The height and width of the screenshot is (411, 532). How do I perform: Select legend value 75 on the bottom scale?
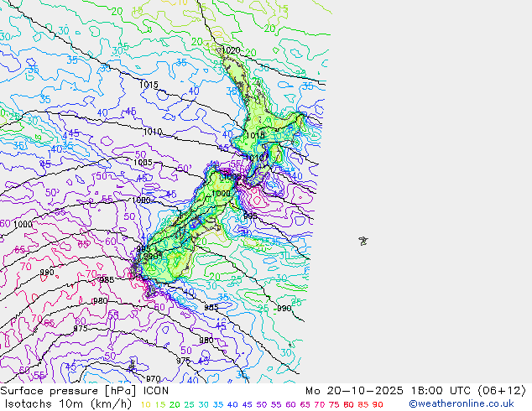(x=334, y=404)
